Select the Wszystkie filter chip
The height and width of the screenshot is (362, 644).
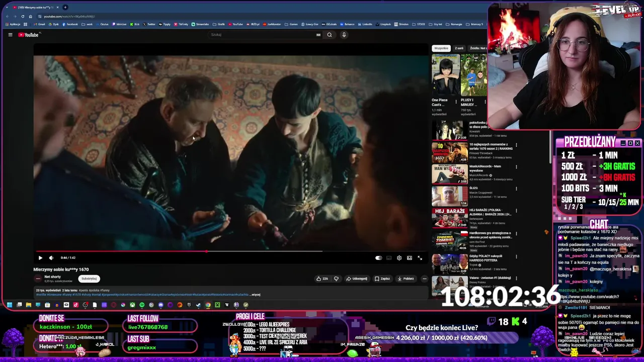[x=441, y=48]
